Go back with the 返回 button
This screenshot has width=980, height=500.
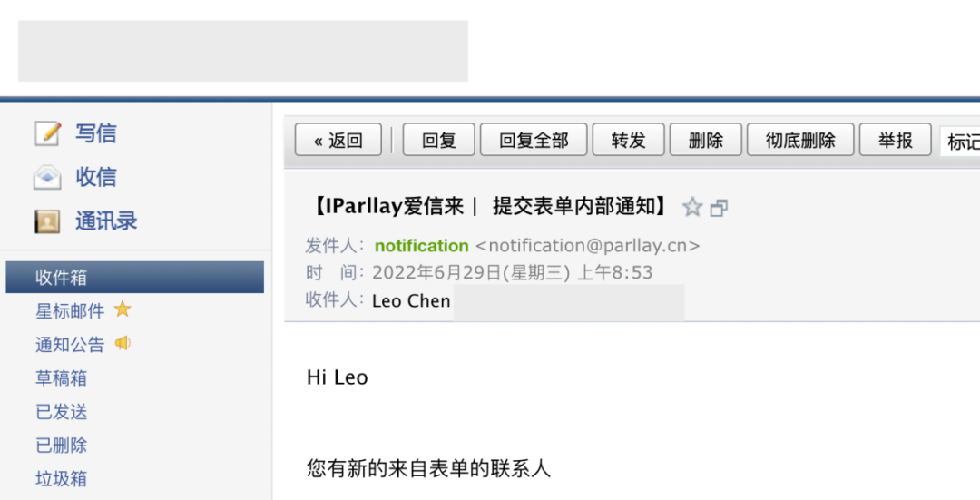coord(338,141)
